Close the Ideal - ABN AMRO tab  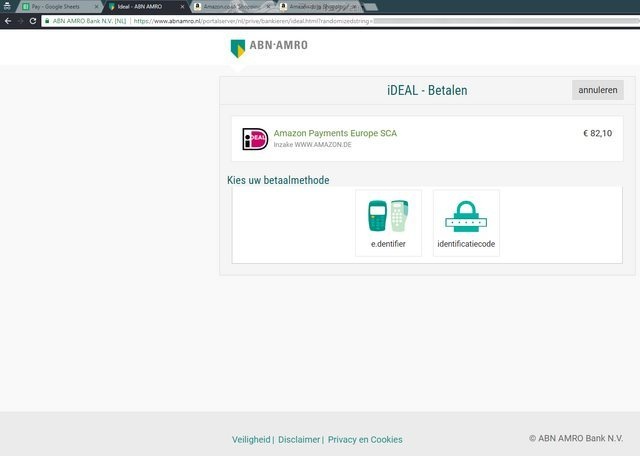[x=182, y=7]
